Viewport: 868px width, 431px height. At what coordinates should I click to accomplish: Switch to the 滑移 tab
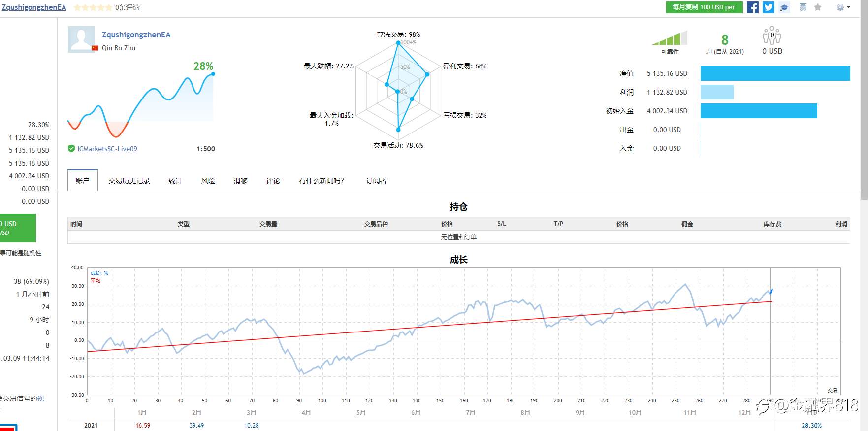[241, 181]
